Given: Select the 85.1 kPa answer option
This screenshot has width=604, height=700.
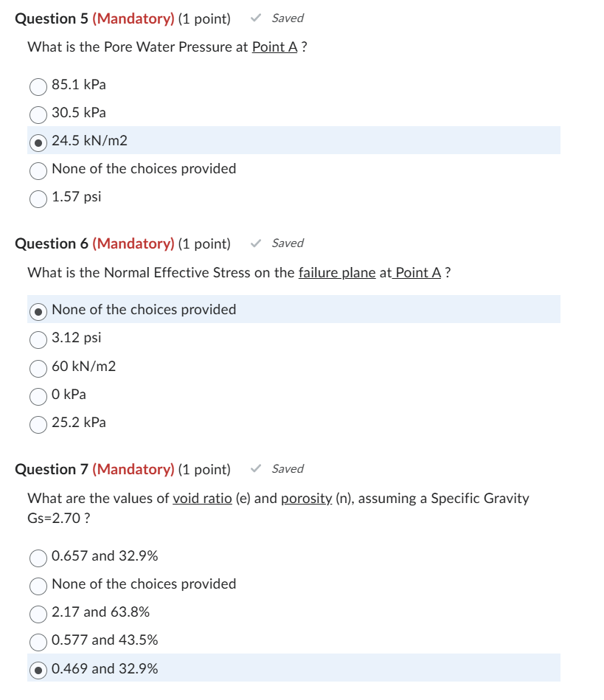Looking at the screenshot, I should (38, 87).
